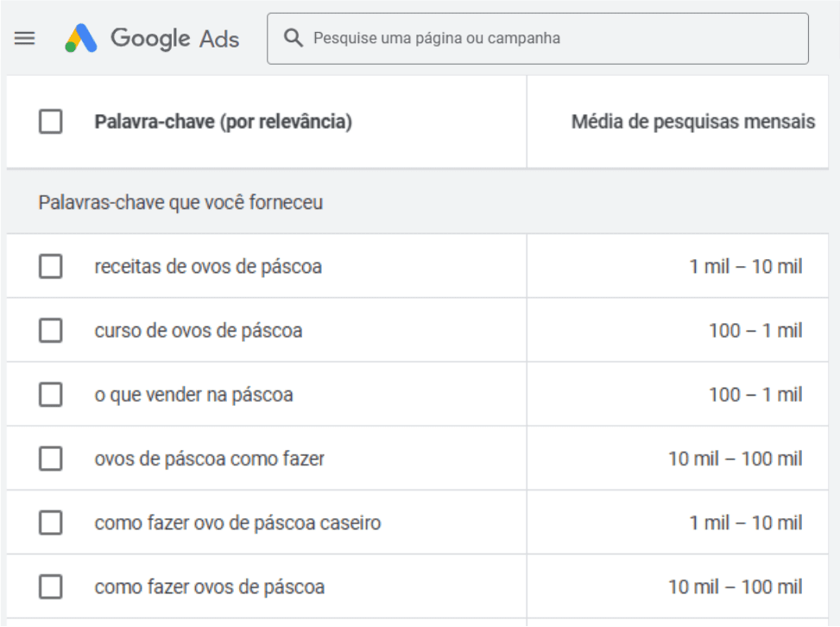The height and width of the screenshot is (627, 840).
Task: Click the keyword 'curso de ovos de páscoa'
Action: point(199,330)
